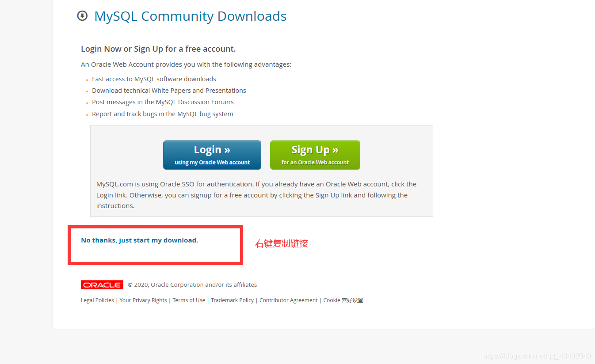Open the Terms of Use link
The width and height of the screenshot is (595, 364).
click(189, 300)
